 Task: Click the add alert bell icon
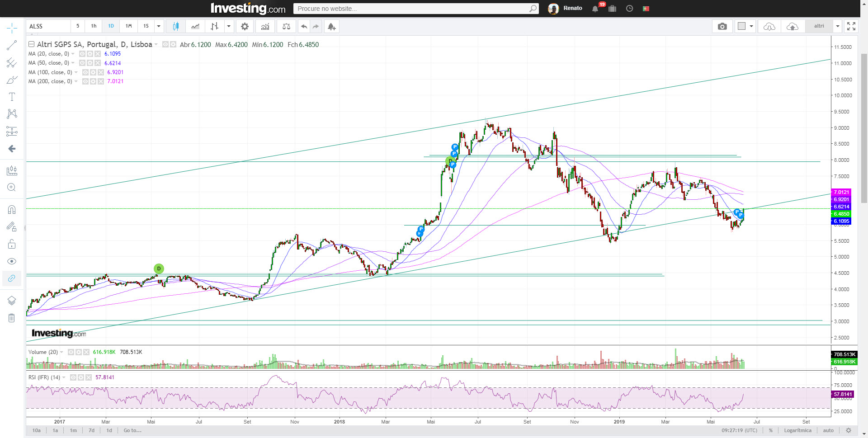(x=331, y=26)
